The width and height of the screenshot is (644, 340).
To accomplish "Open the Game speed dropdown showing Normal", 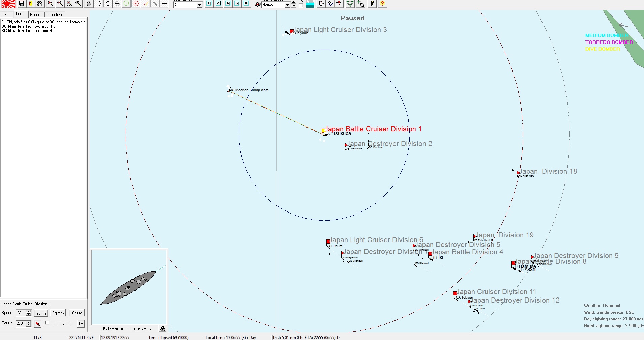I will click(x=276, y=5).
